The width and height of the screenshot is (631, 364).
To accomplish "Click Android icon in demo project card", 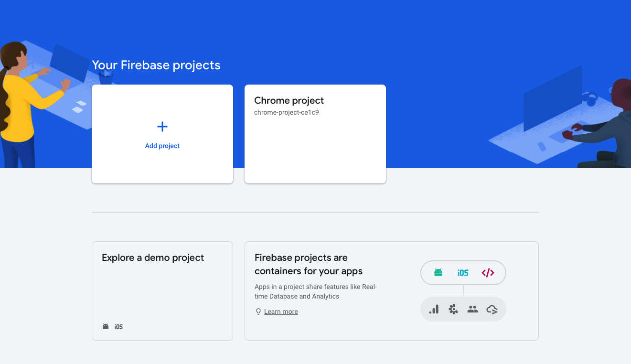I will click(x=106, y=327).
